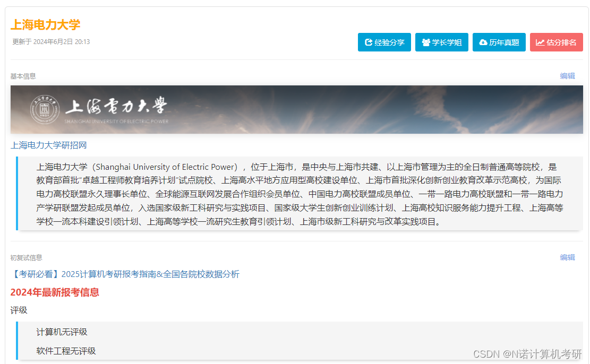Open 2025计算机考研报考指南 link
The width and height of the screenshot is (590, 364).
(125, 274)
